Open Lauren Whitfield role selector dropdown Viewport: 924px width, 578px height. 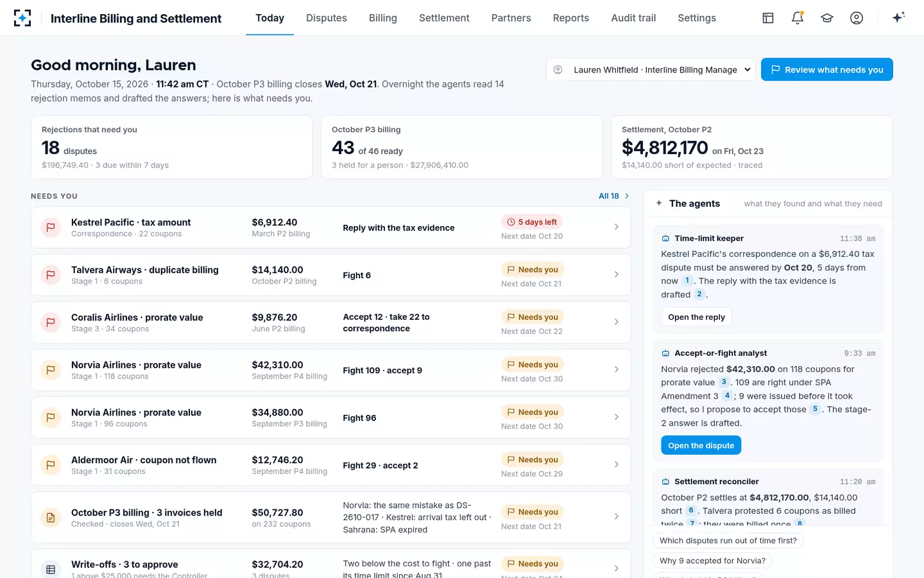(651, 69)
